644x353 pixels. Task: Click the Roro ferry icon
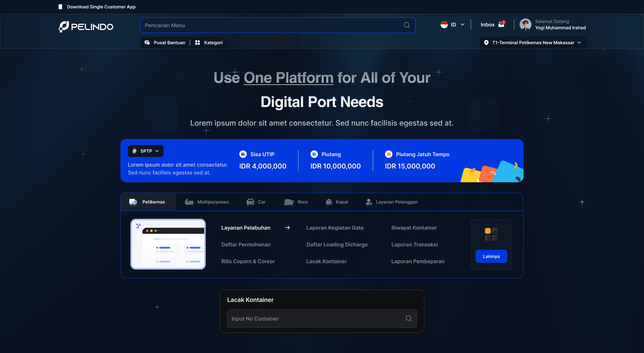(x=289, y=202)
